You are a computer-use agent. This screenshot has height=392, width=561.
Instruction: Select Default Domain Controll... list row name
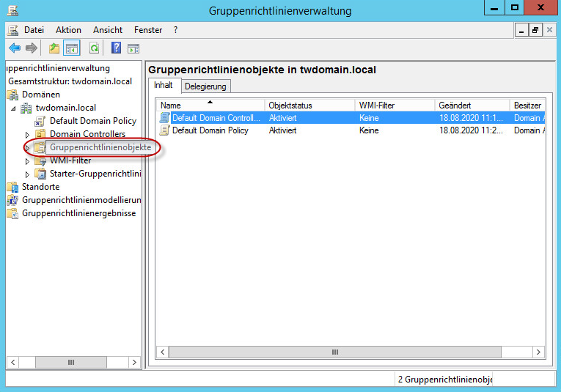coord(216,117)
